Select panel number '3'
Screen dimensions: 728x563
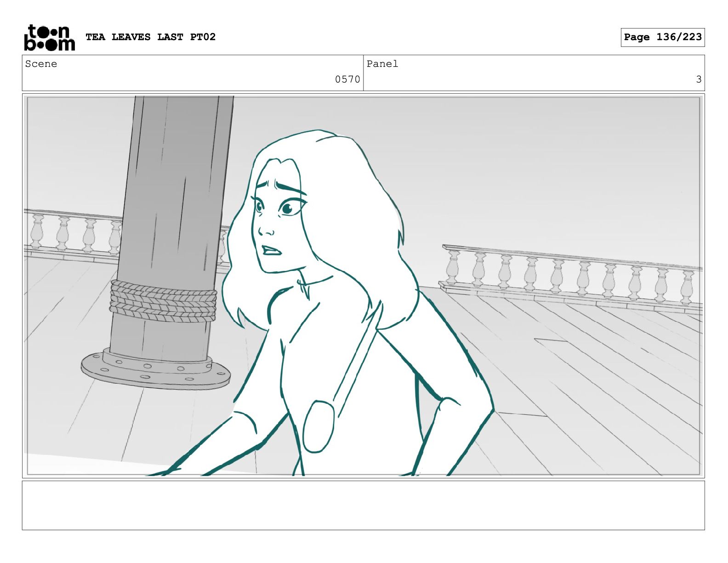coord(699,79)
